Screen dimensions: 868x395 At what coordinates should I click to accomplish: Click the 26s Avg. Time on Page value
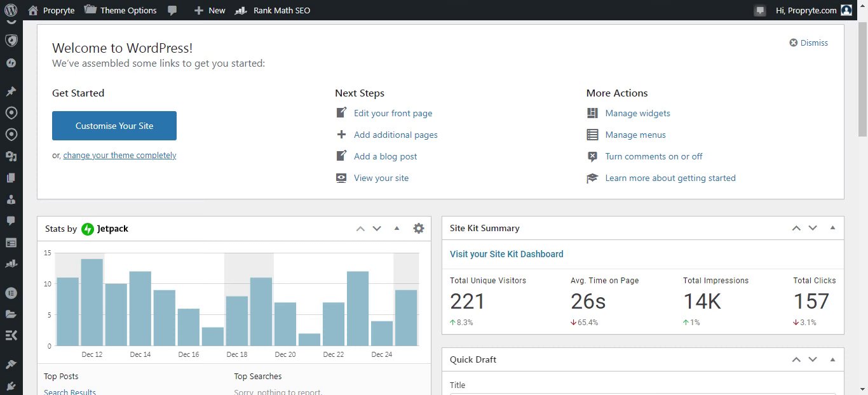click(x=588, y=301)
